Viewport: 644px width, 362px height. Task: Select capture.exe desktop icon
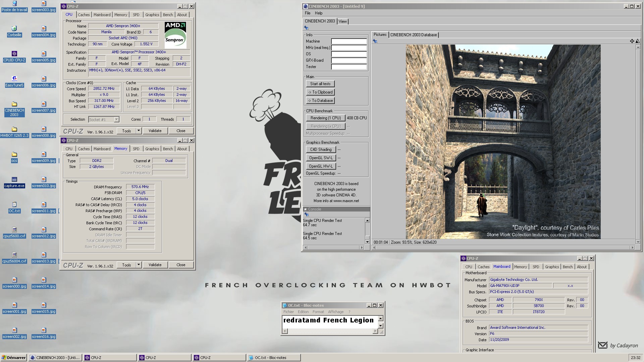click(x=14, y=182)
